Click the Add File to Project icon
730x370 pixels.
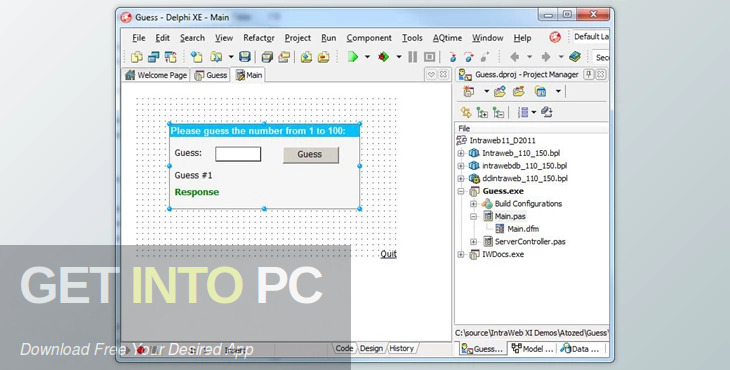coord(306,57)
